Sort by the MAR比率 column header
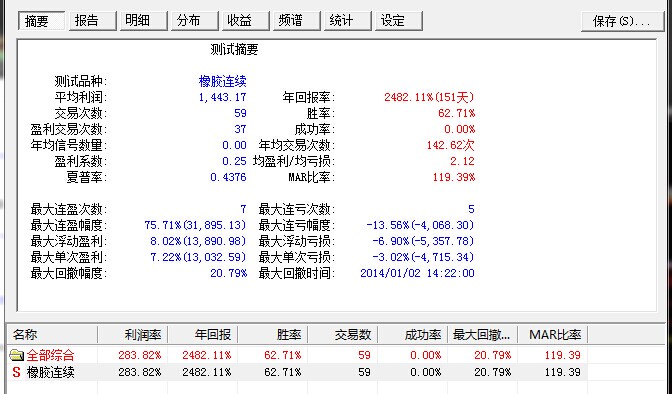Screen dimensions: 672x394 tap(552, 334)
